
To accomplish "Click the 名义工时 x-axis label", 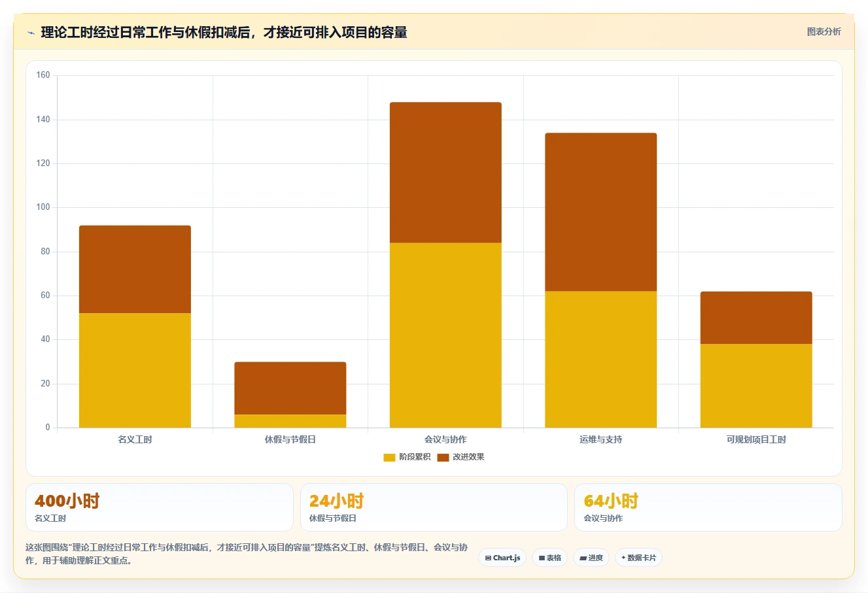I will pos(135,439).
